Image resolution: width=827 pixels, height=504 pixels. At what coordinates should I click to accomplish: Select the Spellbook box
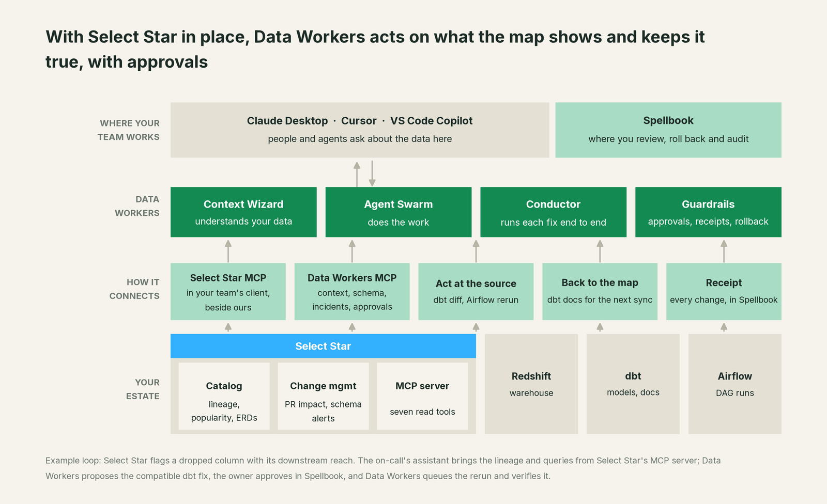point(668,130)
